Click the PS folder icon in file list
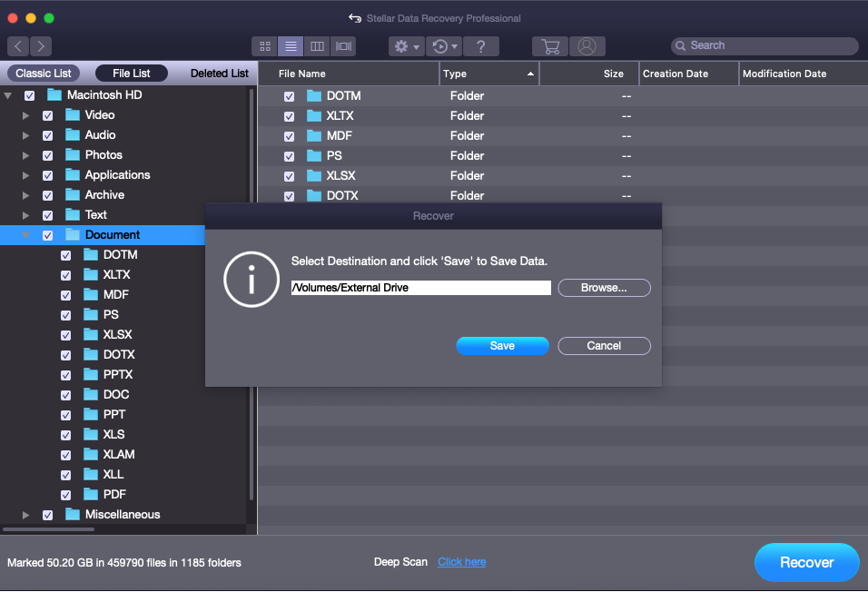The height and width of the screenshot is (592, 868). coord(314,155)
